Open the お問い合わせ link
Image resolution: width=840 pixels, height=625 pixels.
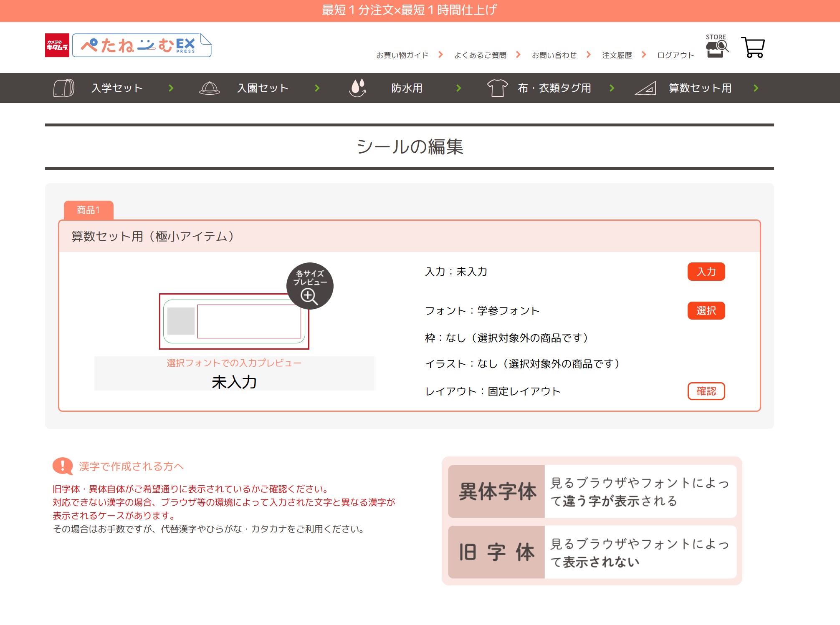(554, 54)
